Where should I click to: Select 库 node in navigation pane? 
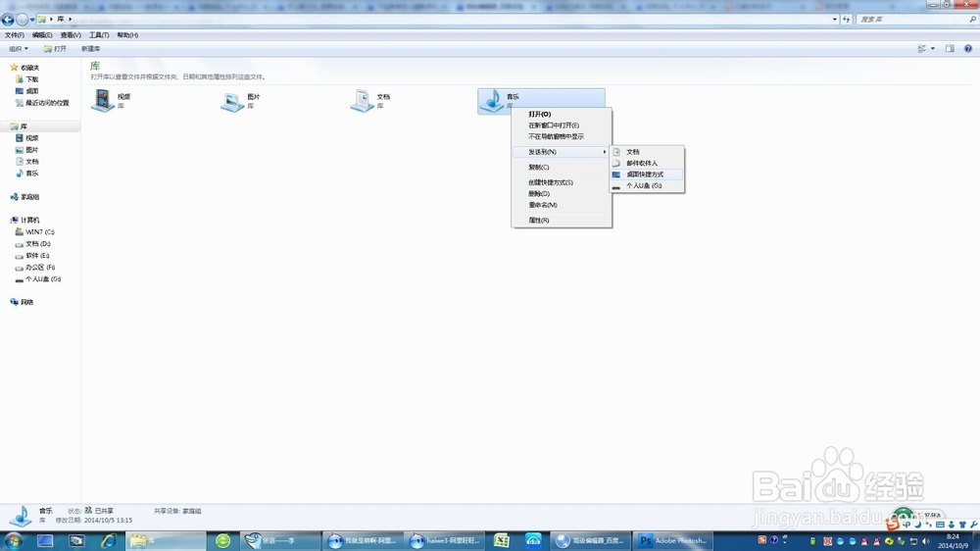click(x=24, y=126)
